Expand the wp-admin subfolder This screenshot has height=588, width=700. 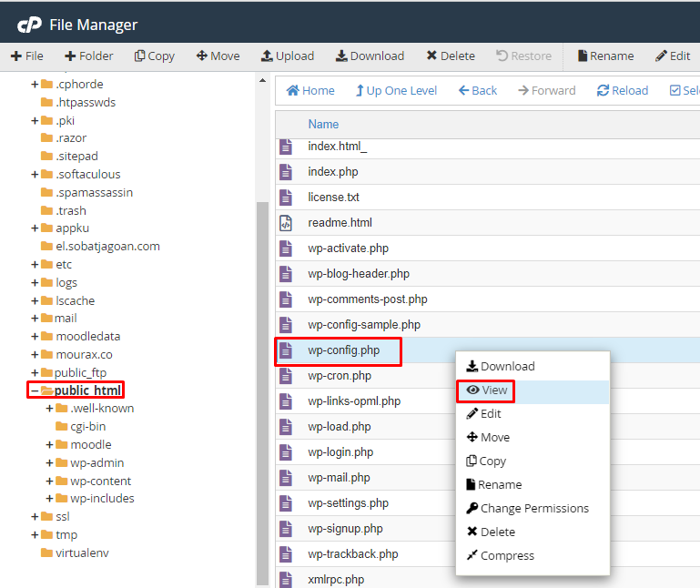pyautogui.click(x=49, y=463)
